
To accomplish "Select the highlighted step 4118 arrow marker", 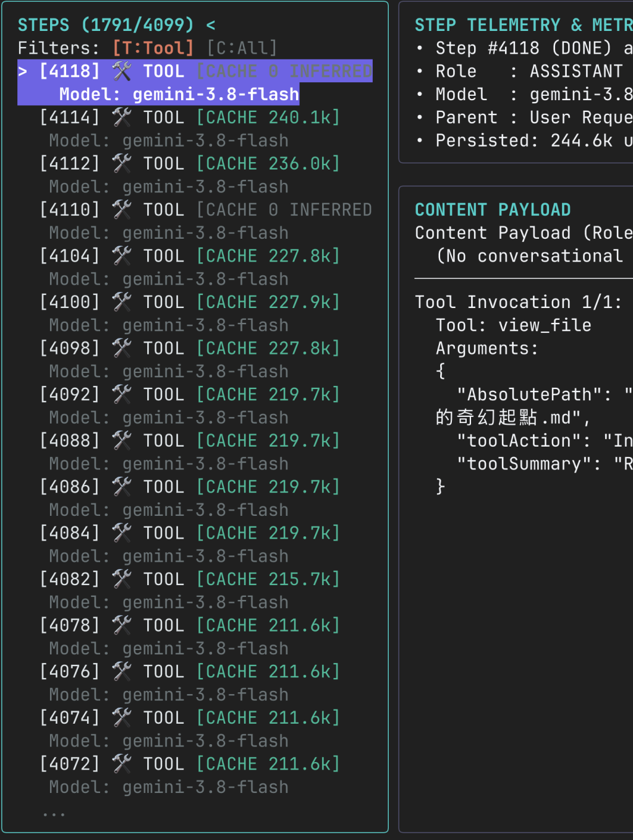I will click(x=23, y=71).
